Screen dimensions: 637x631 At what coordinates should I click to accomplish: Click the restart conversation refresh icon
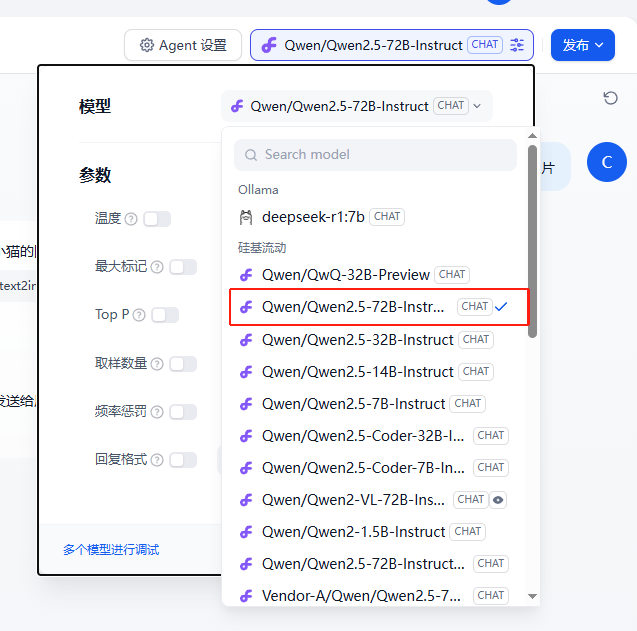click(x=610, y=97)
